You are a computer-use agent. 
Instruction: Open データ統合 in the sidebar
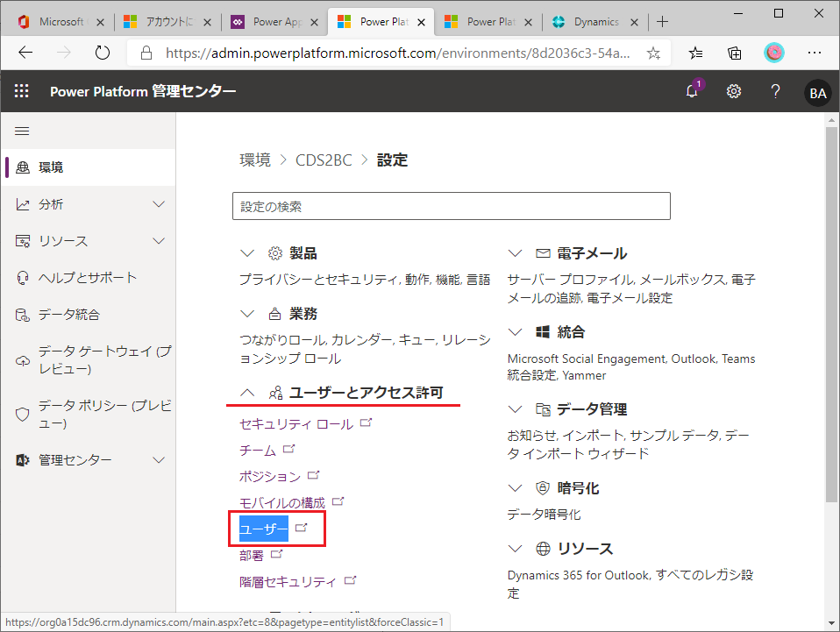point(89,315)
